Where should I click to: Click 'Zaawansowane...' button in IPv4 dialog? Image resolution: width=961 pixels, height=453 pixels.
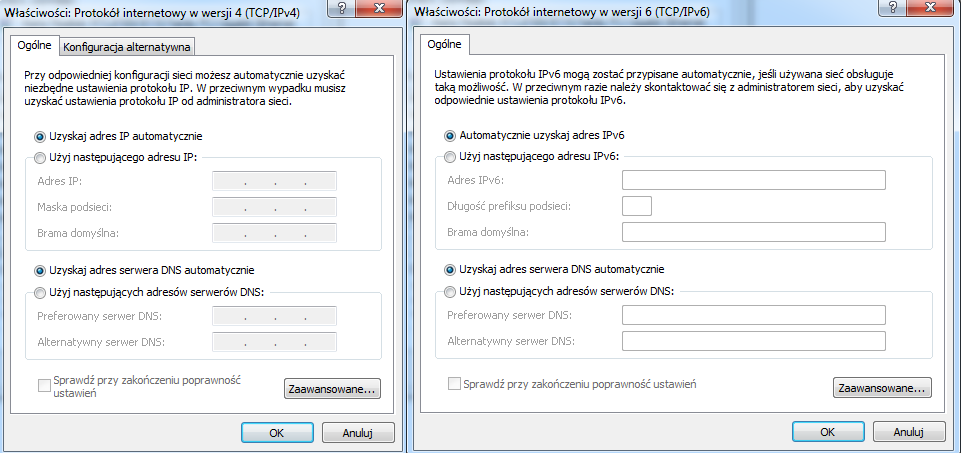pos(332,389)
